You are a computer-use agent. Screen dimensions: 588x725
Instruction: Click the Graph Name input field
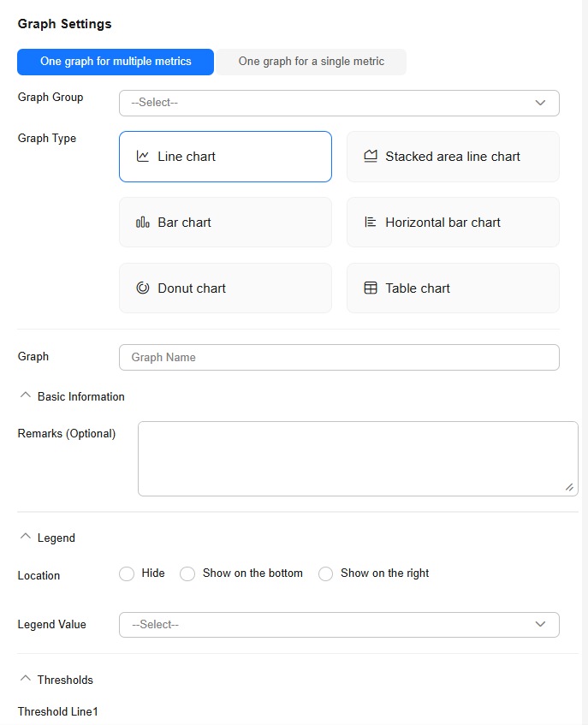[x=339, y=358]
